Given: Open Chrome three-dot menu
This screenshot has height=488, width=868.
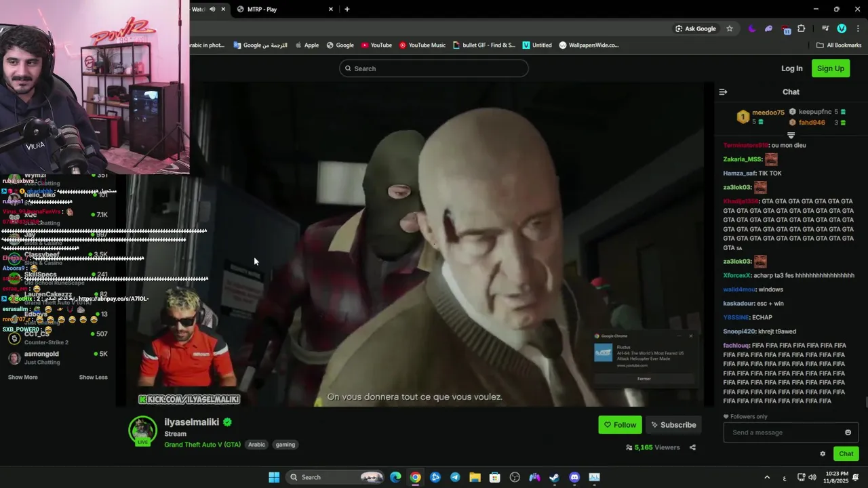Looking at the screenshot, I should coord(858,28).
